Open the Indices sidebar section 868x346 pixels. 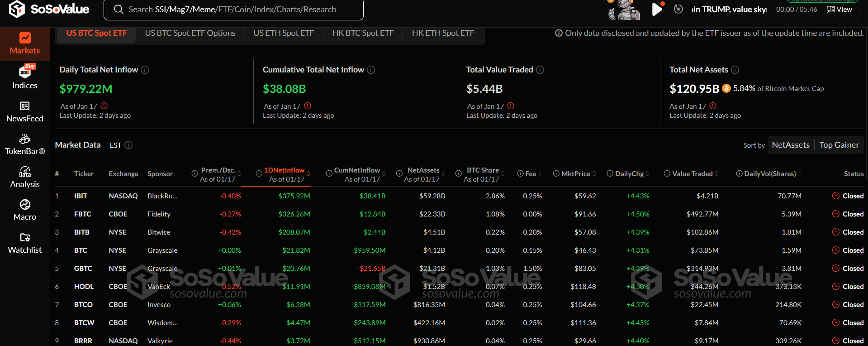[25, 77]
